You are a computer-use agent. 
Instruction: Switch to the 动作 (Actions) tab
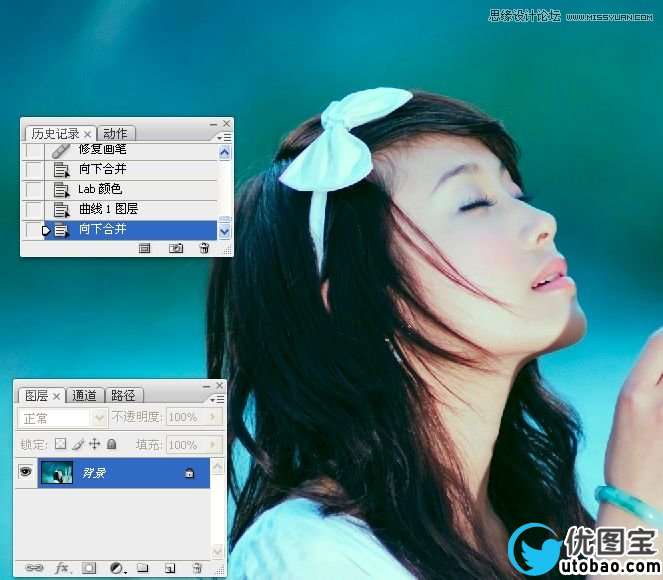(115, 134)
